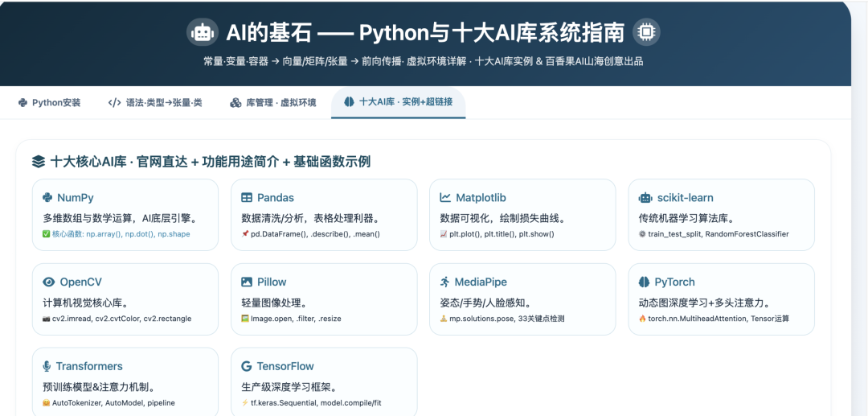This screenshot has width=868, height=416.
Task: Click the cubes icon in library management tab
Action: coord(235,102)
